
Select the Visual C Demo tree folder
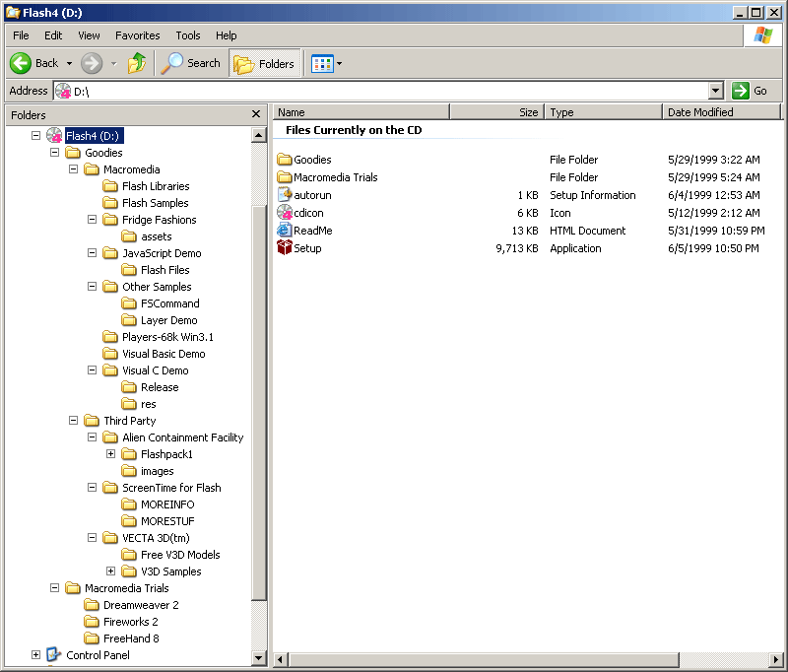(x=146, y=370)
